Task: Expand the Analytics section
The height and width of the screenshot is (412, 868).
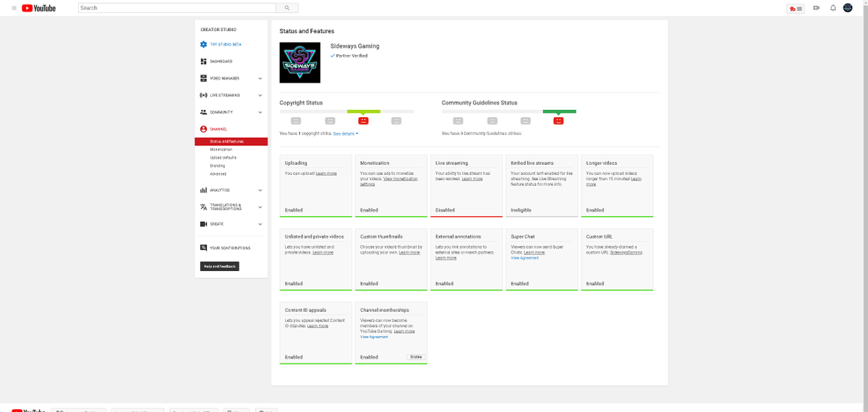Action: tap(260, 190)
